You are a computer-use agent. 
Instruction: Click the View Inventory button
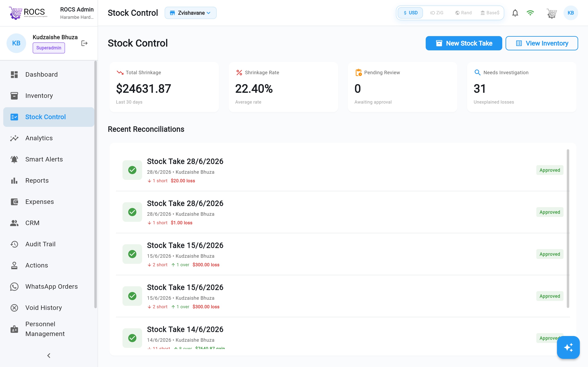(542, 43)
